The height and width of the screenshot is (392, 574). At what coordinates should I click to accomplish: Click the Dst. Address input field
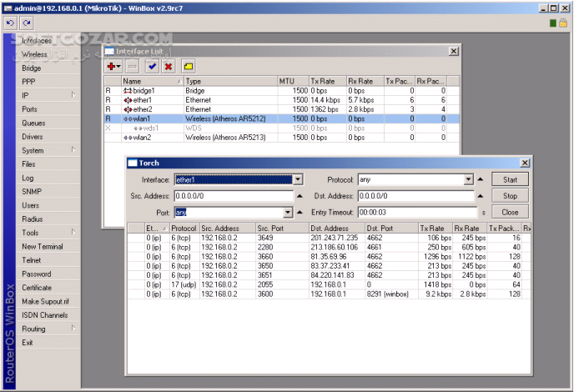(x=415, y=196)
